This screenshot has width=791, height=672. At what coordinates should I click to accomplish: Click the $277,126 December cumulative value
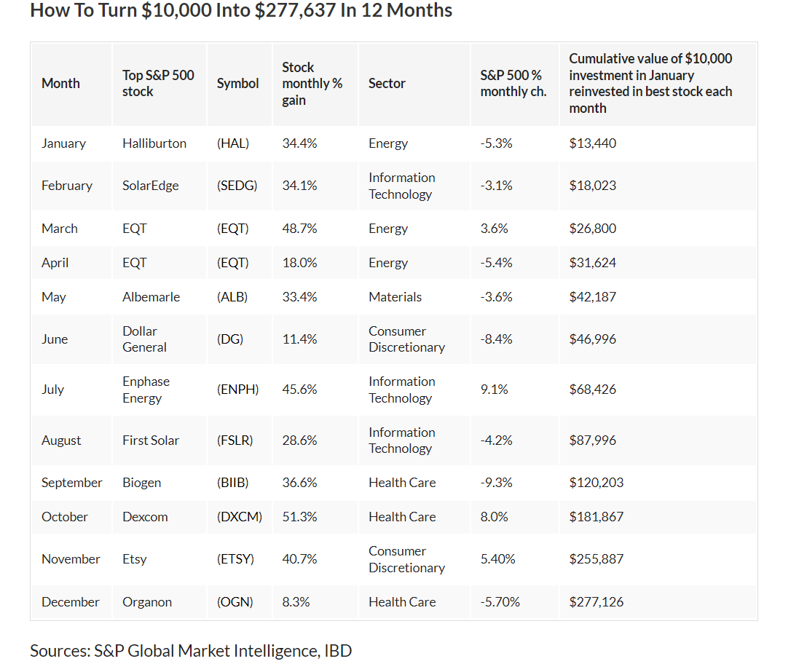[x=596, y=602]
